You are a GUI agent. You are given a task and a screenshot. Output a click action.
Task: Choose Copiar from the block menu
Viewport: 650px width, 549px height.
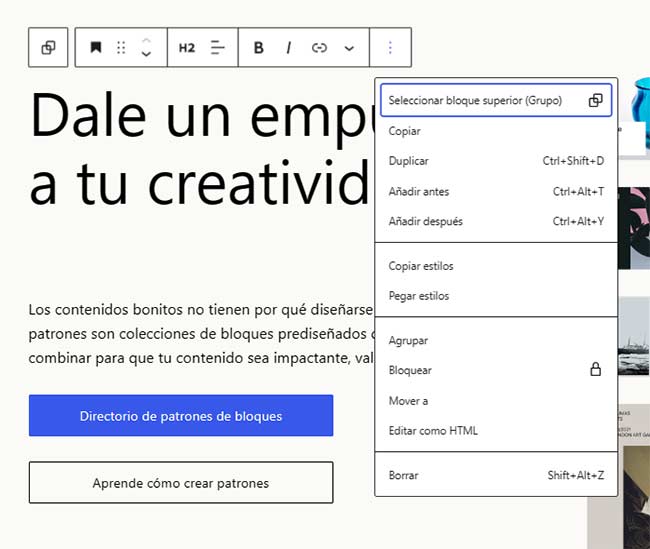tap(496, 131)
